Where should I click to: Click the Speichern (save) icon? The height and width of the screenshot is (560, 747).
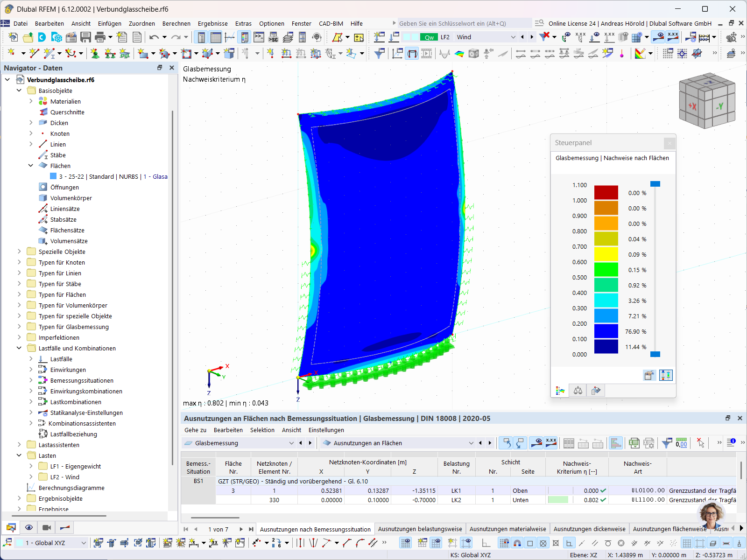click(86, 38)
